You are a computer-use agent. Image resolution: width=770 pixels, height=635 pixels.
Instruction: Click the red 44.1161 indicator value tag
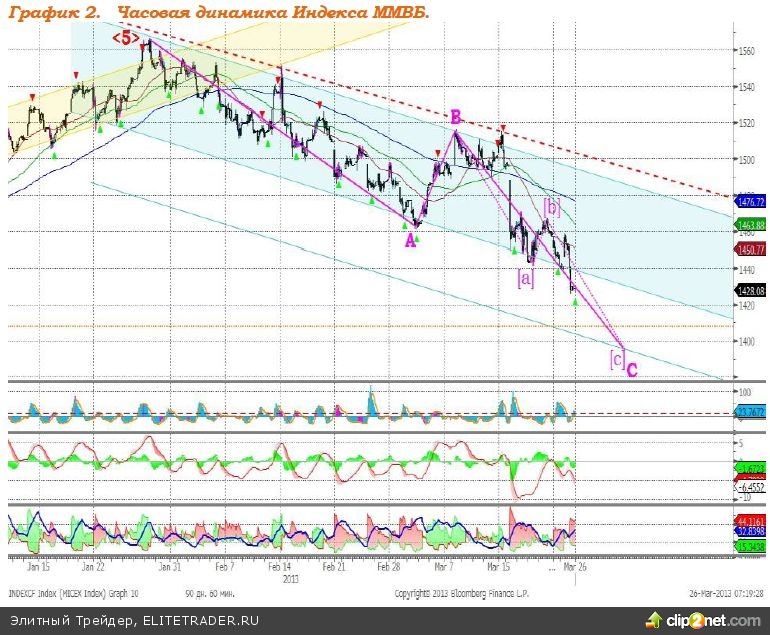pos(749,522)
